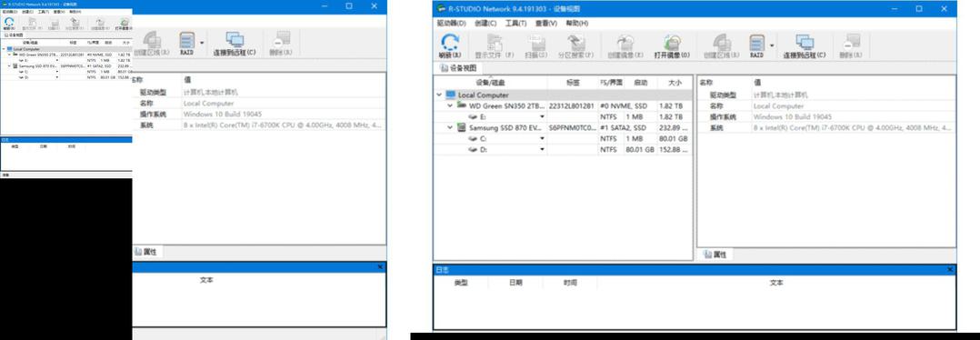
Task: Click the Refresh (刷新) icon in the right window
Action: (450, 45)
